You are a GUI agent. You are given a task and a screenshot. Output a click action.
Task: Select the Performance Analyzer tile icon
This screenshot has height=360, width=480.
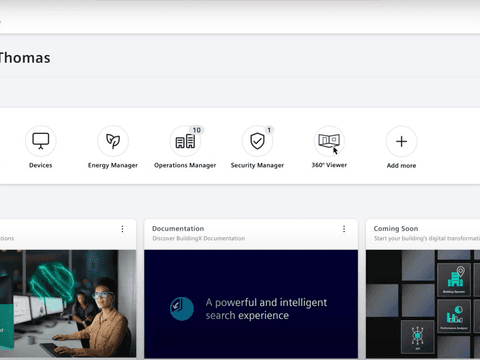[x=454, y=316]
